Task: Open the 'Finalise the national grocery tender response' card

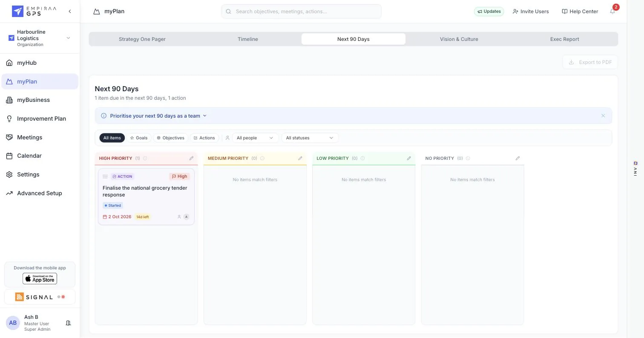Action: [146, 196]
